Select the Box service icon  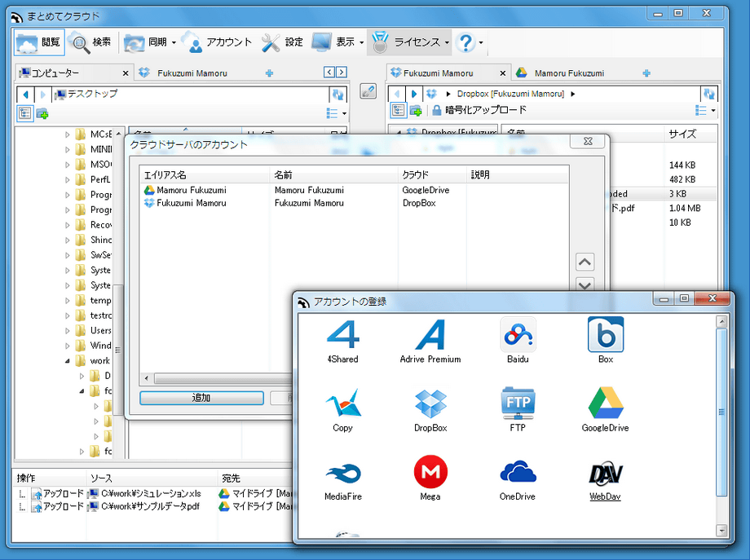point(606,334)
